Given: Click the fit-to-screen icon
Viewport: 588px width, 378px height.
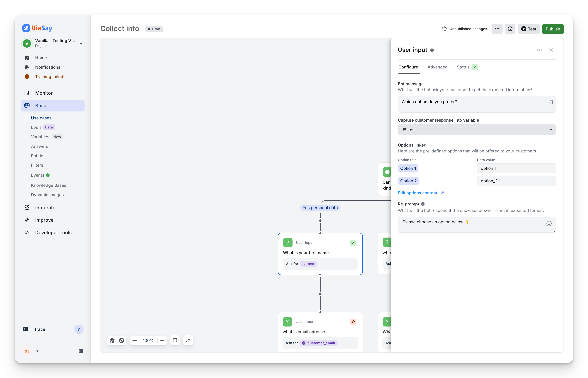Looking at the screenshot, I should (x=175, y=340).
